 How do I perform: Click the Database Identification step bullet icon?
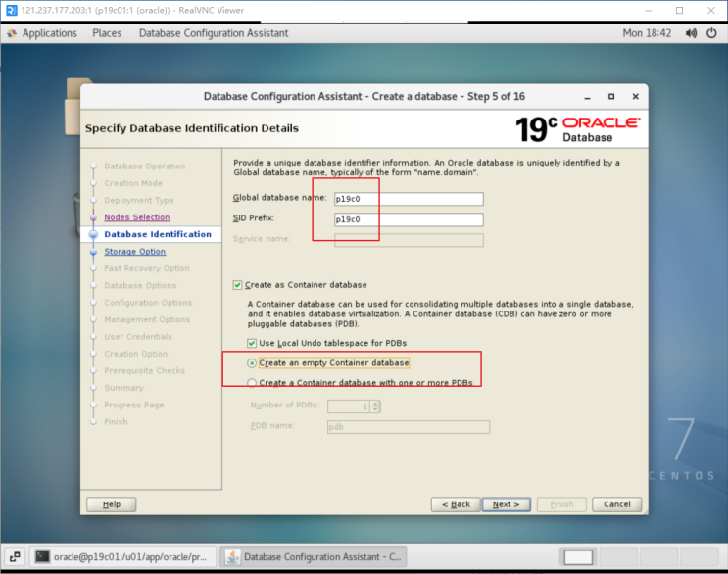pos(93,234)
